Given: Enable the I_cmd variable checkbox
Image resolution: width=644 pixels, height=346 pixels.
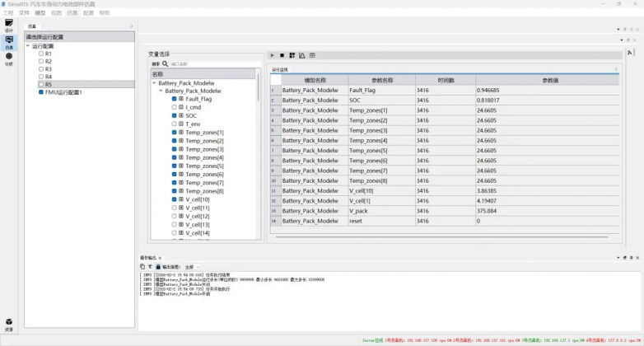Looking at the screenshot, I should click(x=174, y=107).
